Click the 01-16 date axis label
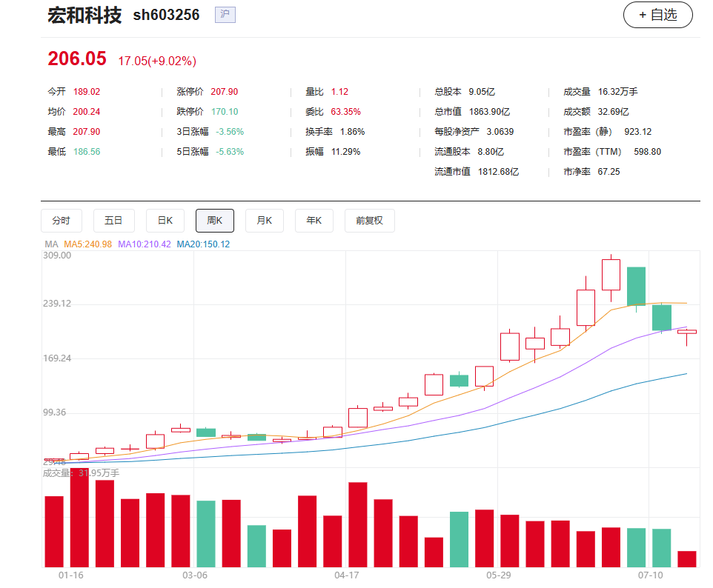Viewport: 713px width, 588px height. (71, 575)
